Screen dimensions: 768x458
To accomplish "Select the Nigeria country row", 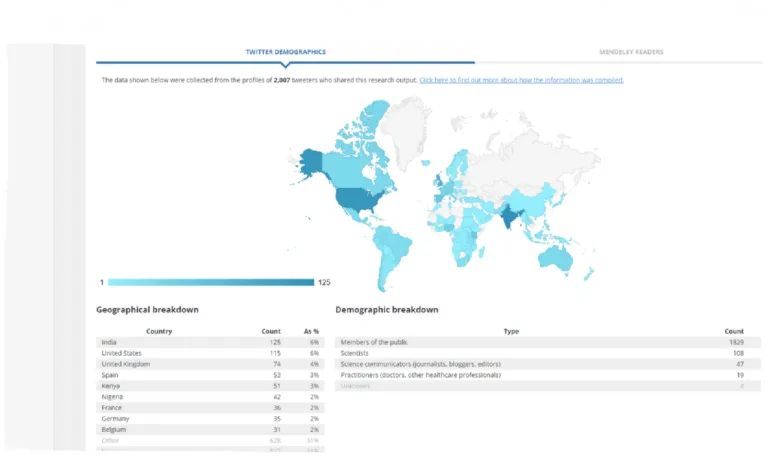I will [210, 397].
